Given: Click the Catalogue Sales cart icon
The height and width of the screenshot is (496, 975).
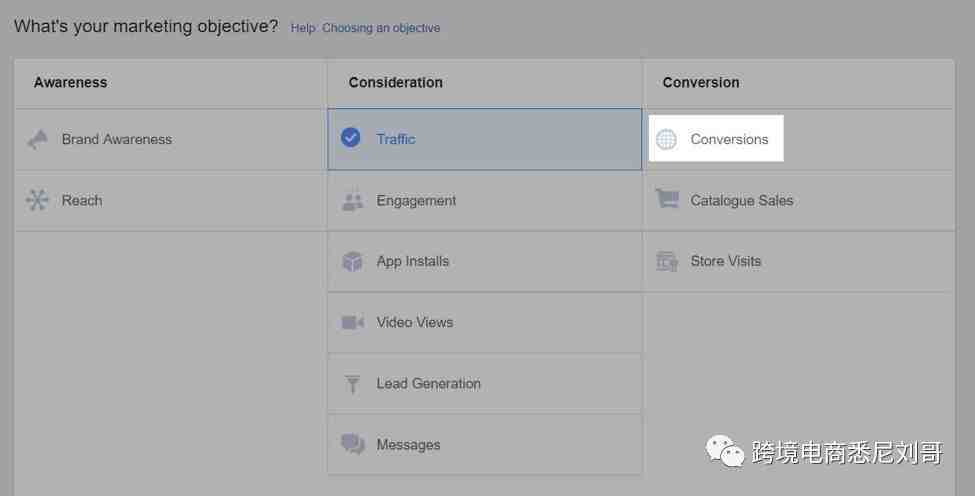Looking at the screenshot, I should [667, 199].
